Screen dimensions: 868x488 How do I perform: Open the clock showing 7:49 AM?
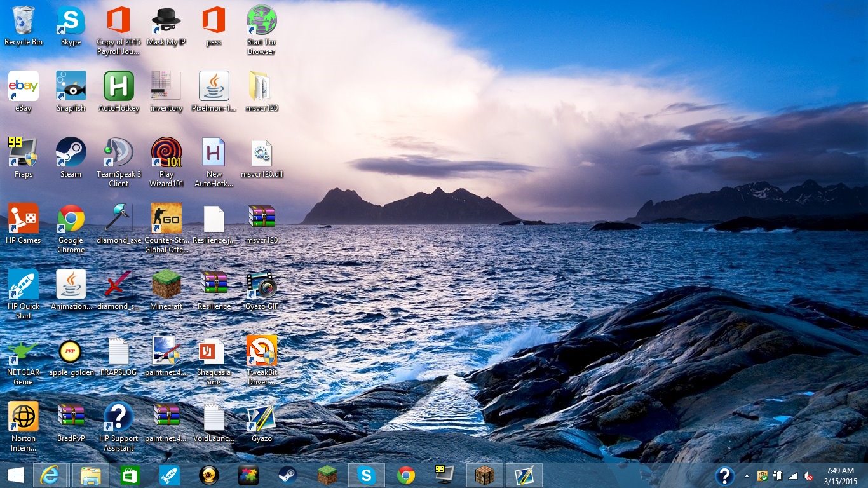coord(839,475)
